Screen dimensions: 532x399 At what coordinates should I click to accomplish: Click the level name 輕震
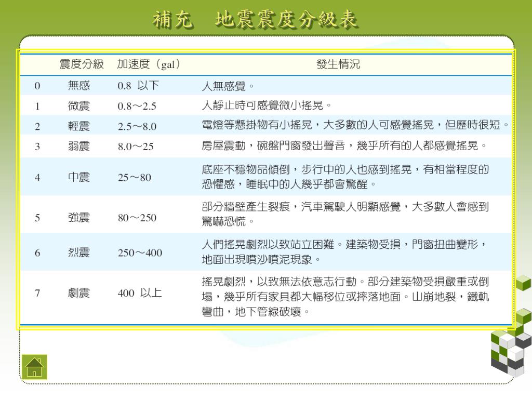pos(79,126)
